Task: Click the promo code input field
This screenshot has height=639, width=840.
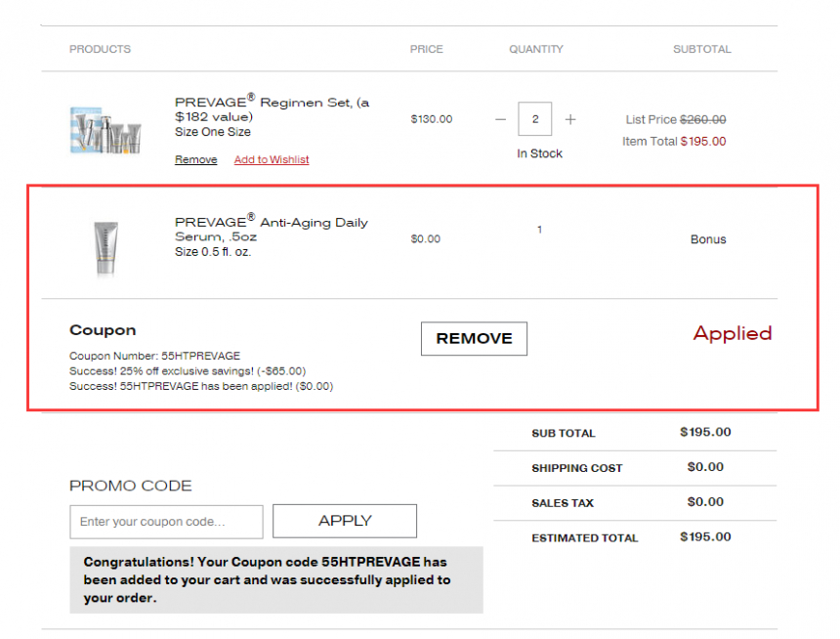Action: pyautogui.click(x=166, y=522)
